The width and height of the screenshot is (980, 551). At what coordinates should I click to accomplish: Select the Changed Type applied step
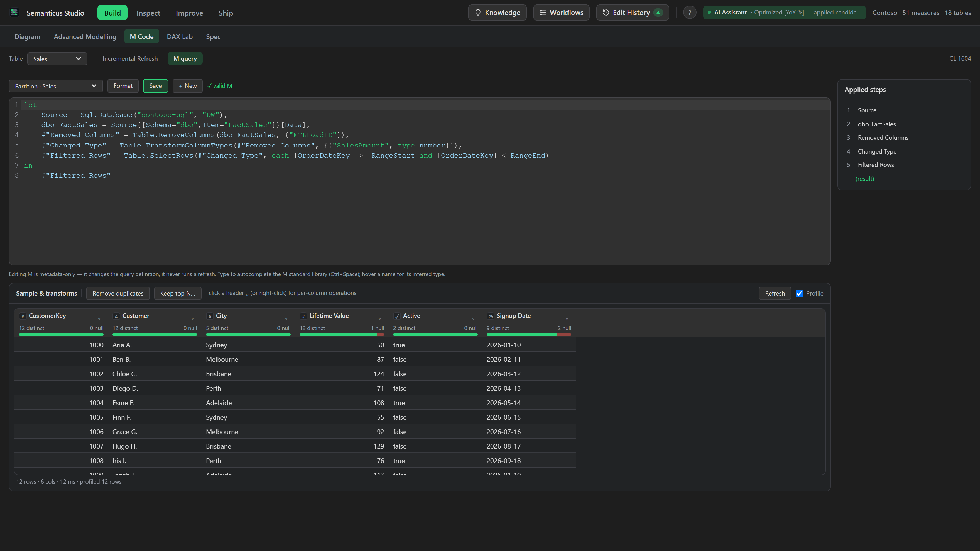pos(877,151)
